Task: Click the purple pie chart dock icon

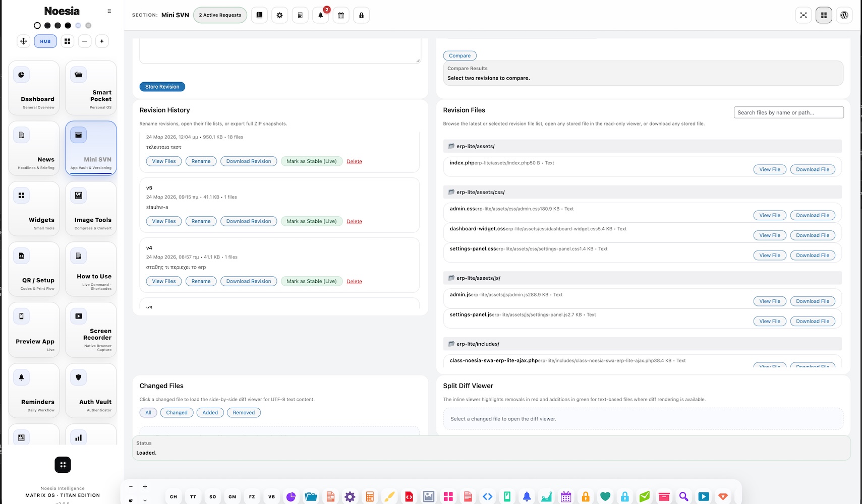Action: tap(291, 497)
